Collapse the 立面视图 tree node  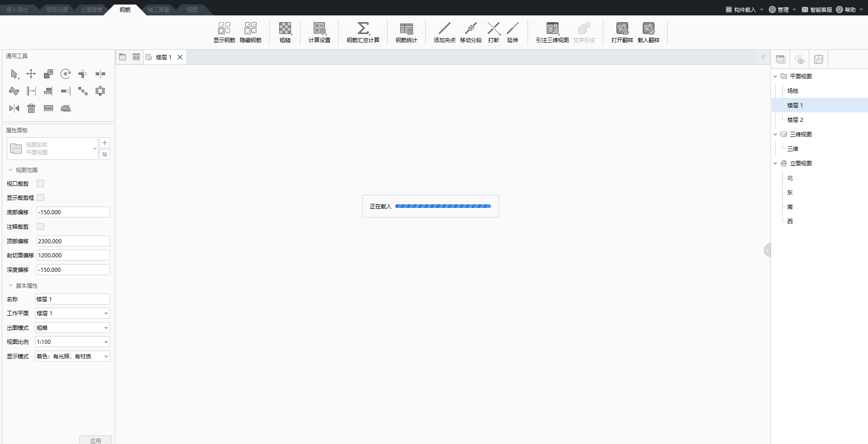pyautogui.click(x=775, y=163)
